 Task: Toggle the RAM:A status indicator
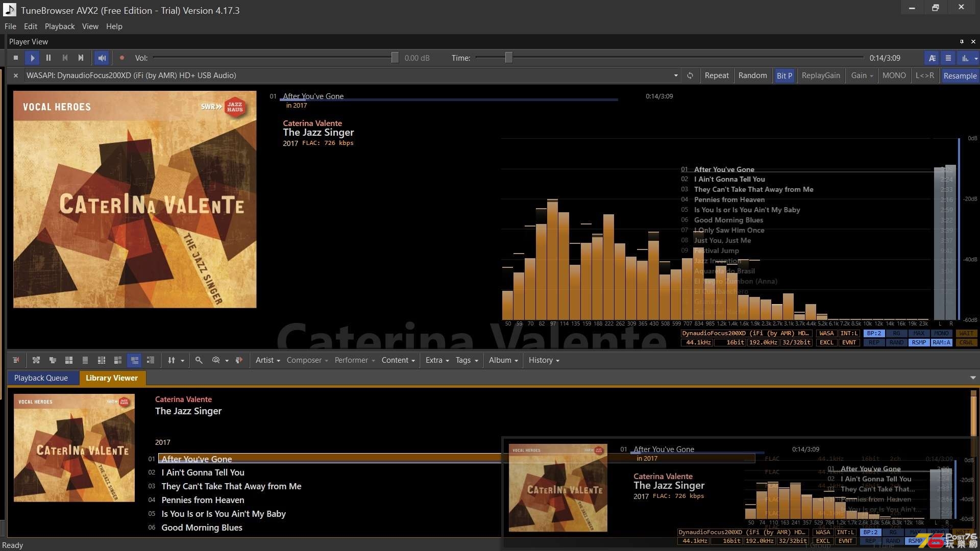click(941, 343)
